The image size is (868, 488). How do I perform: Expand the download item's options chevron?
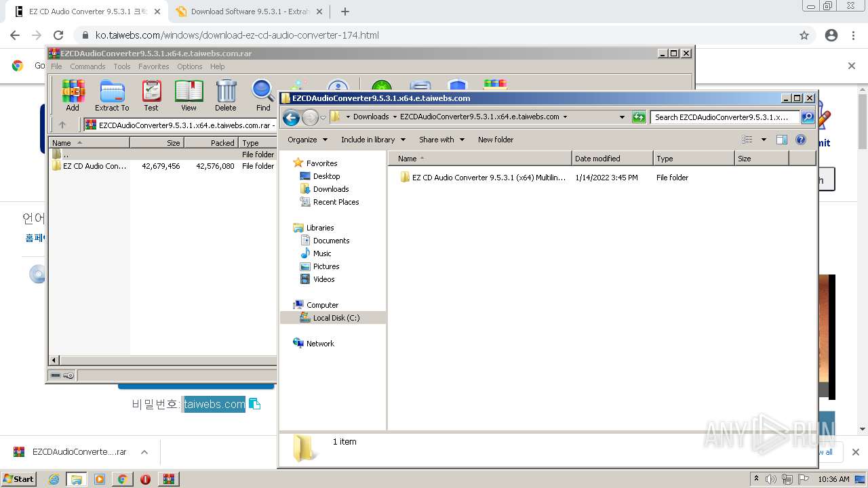pyautogui.click(x=144, y=452)
